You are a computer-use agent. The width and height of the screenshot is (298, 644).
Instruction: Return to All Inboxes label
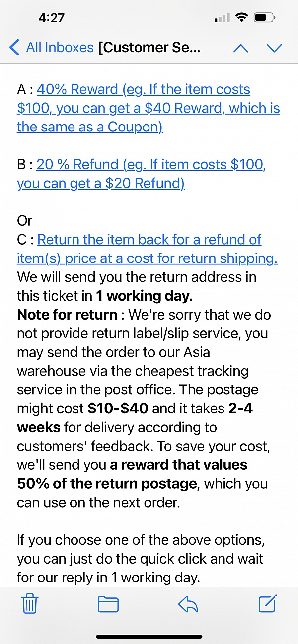(x=60, y=48)
